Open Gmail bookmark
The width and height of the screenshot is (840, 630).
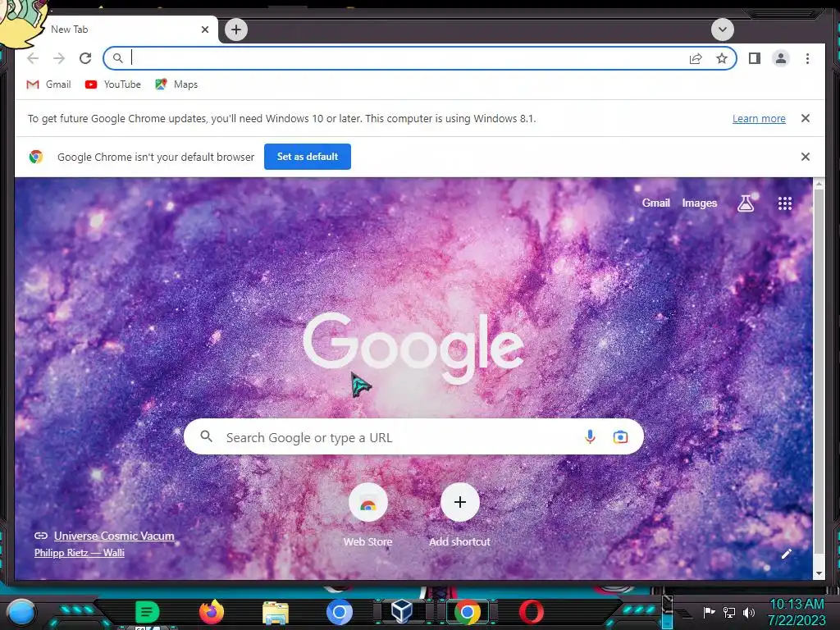click(48, 84)
